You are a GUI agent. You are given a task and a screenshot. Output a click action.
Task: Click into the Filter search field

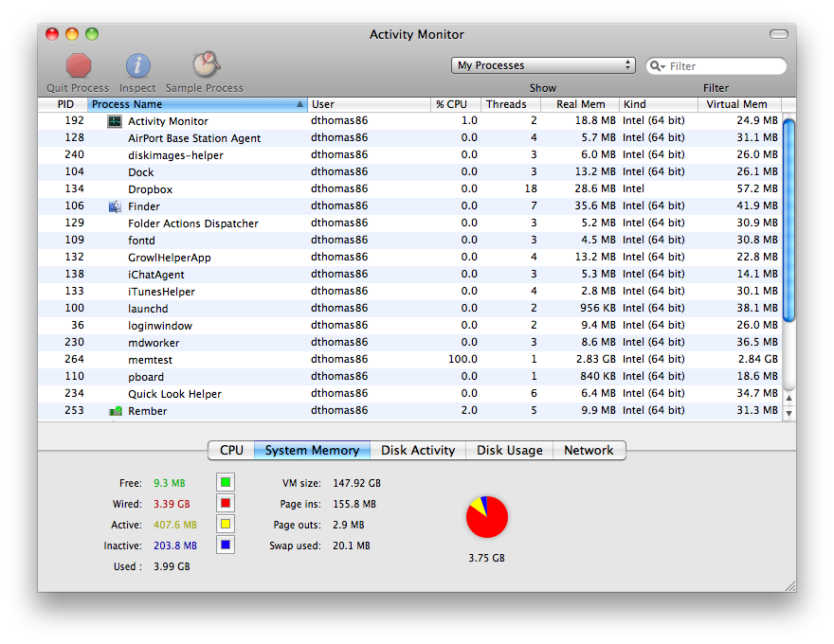tap(716, 66)
